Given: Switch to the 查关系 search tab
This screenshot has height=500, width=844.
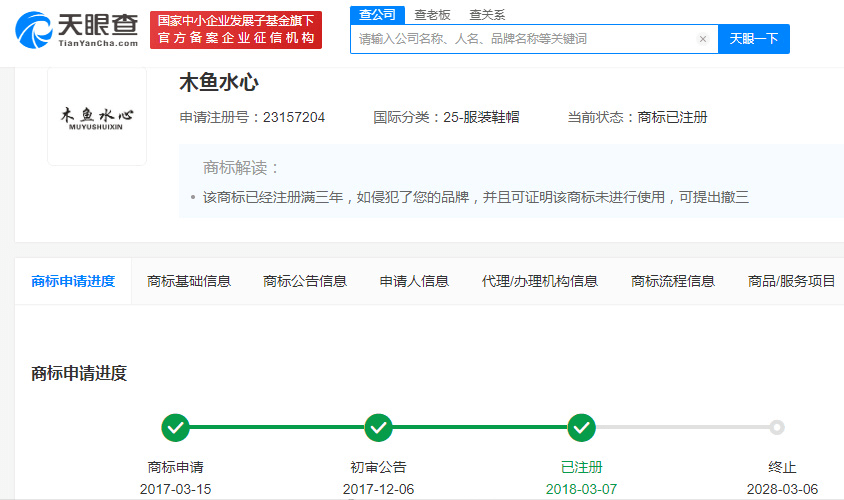Looking at the screenshot, I should pyautogui.click(x=487, y=15).
